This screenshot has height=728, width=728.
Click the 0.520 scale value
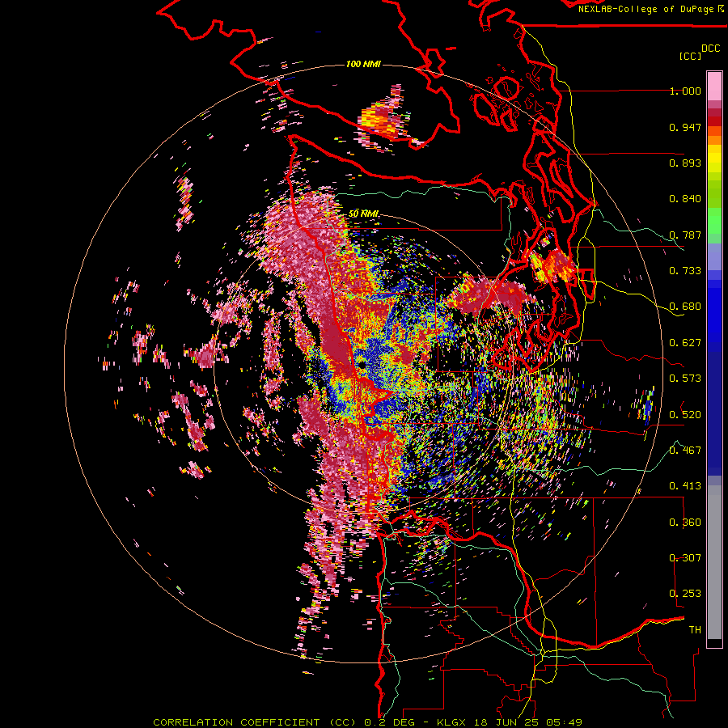(685, 414)
